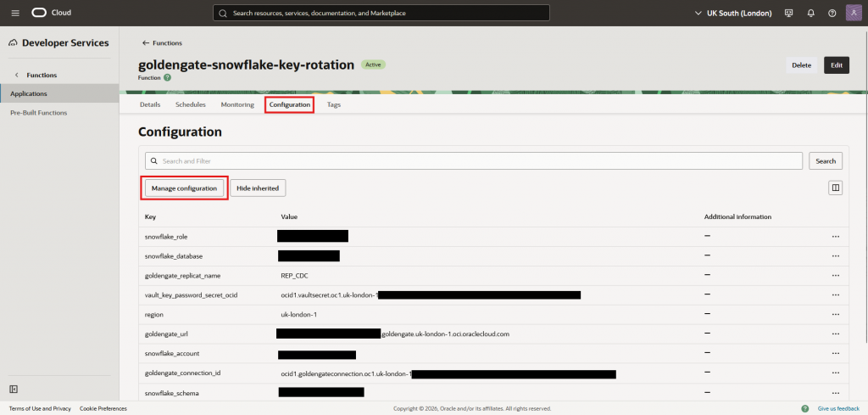Click the goldengate_url key cell
The image size is (868, 415).
click(x=167, y=334)
